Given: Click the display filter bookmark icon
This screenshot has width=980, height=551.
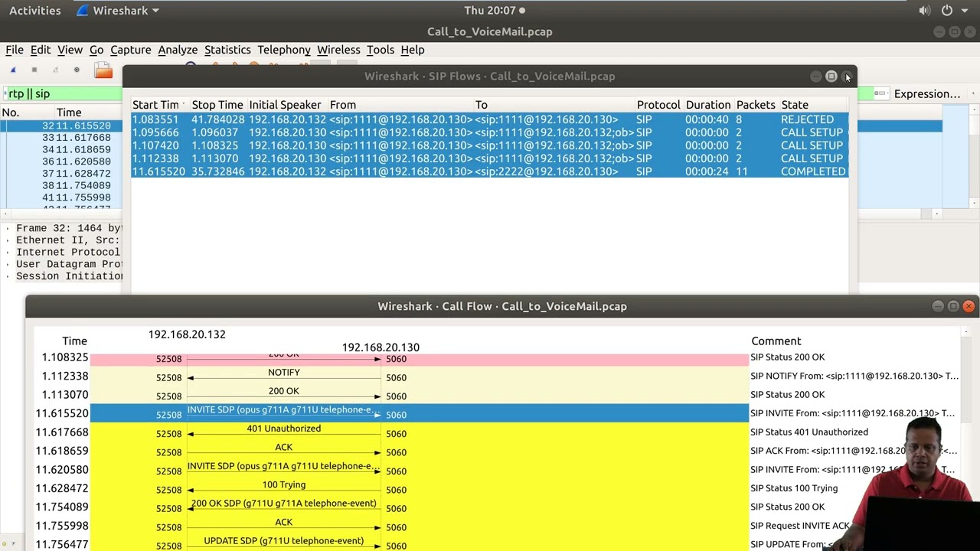Looking at the screenshot, I should pos(4,93).
